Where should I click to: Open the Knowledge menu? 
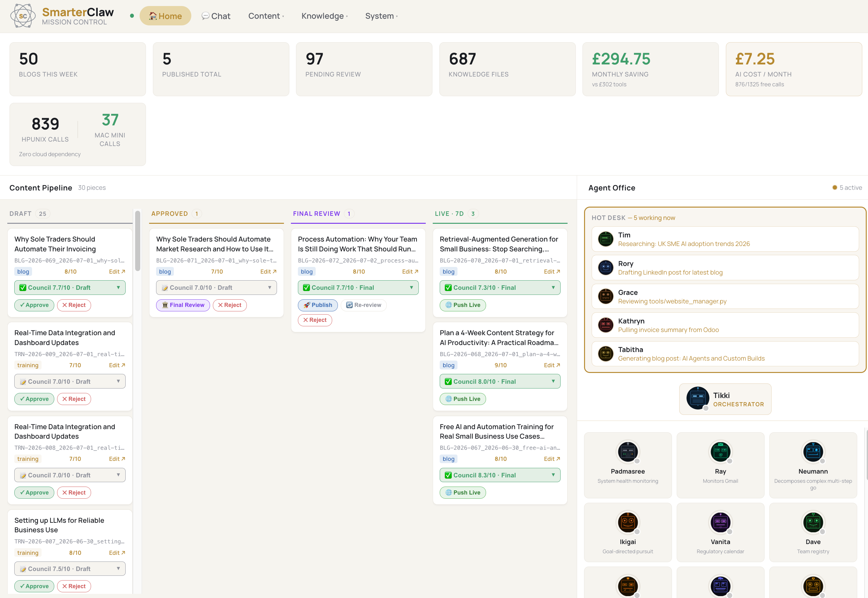point(324,16)
